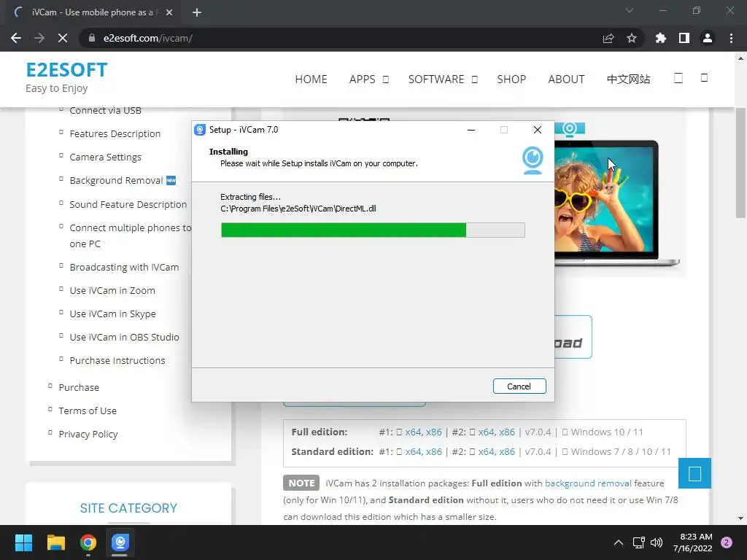Open the Chrome three-dot menu

pos(731,38)
